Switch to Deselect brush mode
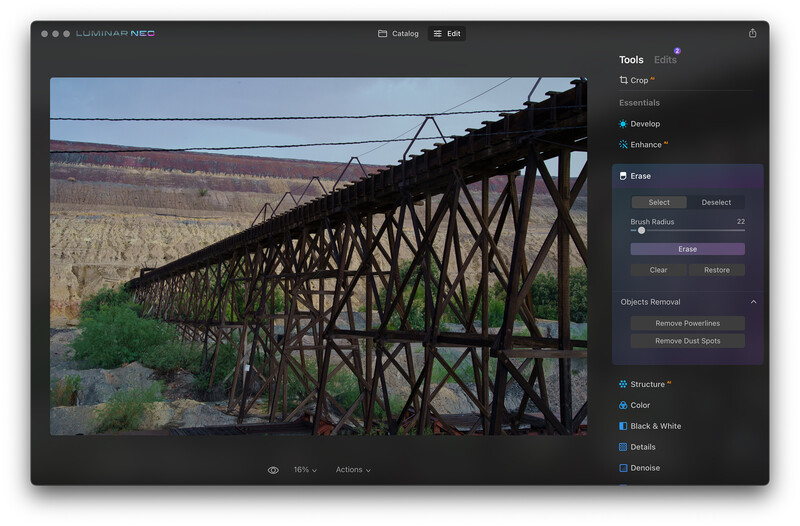The height and width of the screenshot is (526, 800). pyautogui.click(x=716, y=203)
